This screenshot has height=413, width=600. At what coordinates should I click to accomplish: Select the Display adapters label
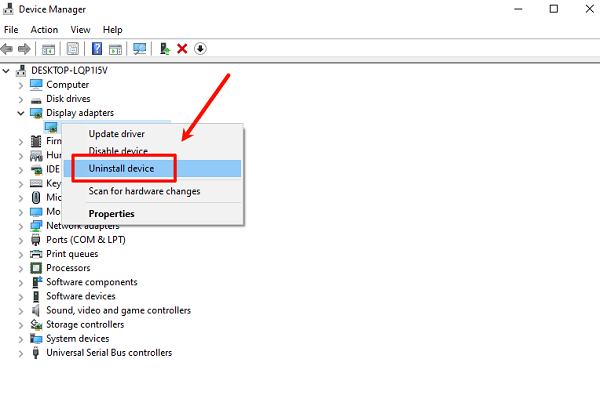80,113
